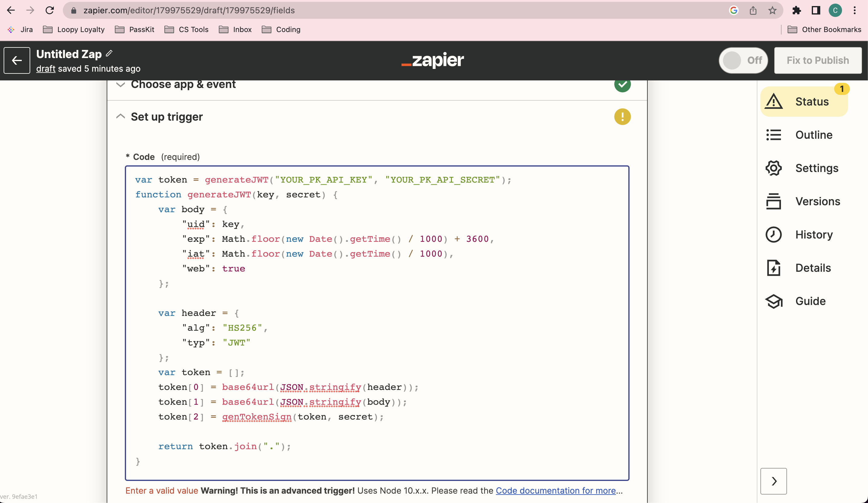Open the Settings gear in sidebar
Image resolution: width=868 pixels, height=503 pixels.
tap(774, 168)
